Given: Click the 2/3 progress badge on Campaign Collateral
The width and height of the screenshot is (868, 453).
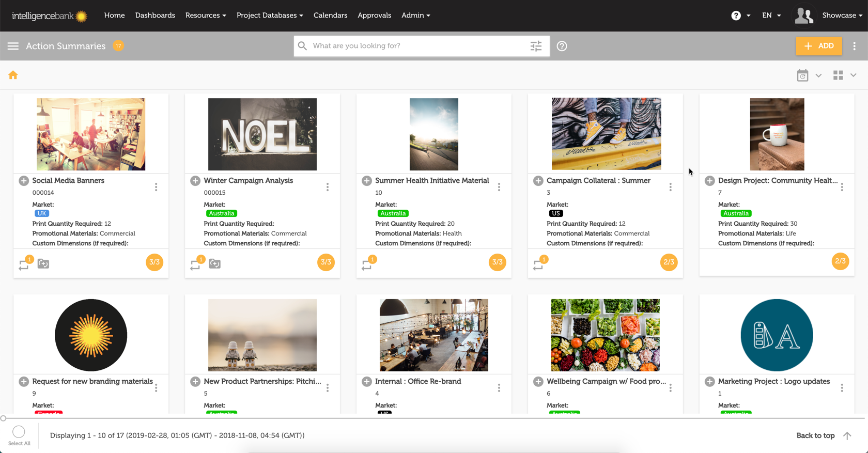Looking at the screenshot, I should click(x=669, y=262).
